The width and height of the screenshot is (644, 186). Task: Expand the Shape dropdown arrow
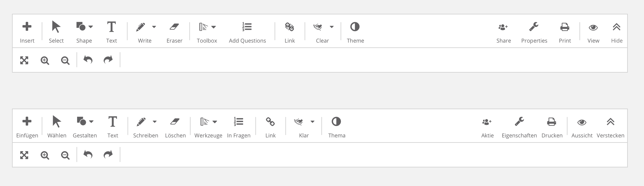coord(91,27)
